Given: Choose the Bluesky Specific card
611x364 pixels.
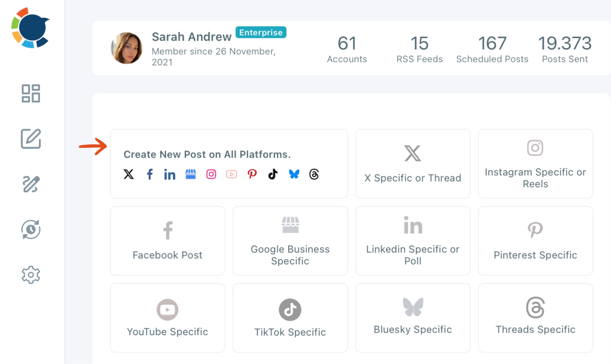Looking at the screenshot, I should [x=413, y=318].
